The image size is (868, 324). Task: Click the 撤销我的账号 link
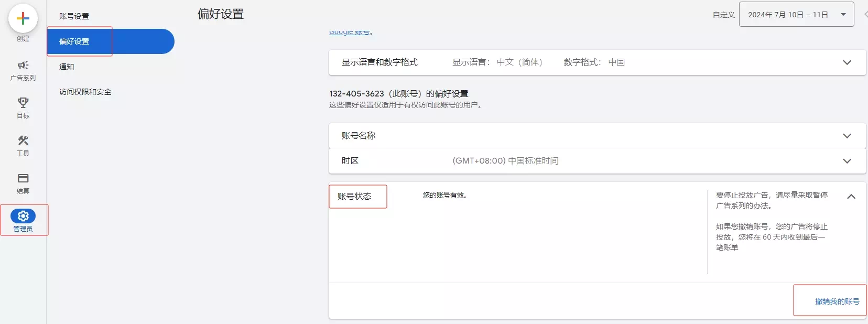click(837, 301)
